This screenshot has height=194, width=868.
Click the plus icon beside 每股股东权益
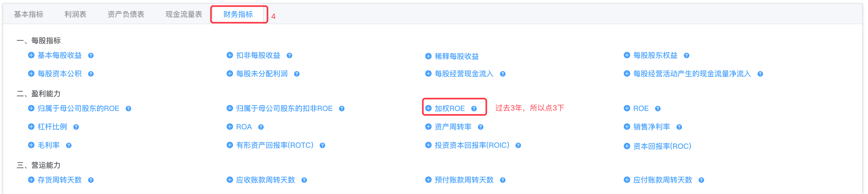627,55
